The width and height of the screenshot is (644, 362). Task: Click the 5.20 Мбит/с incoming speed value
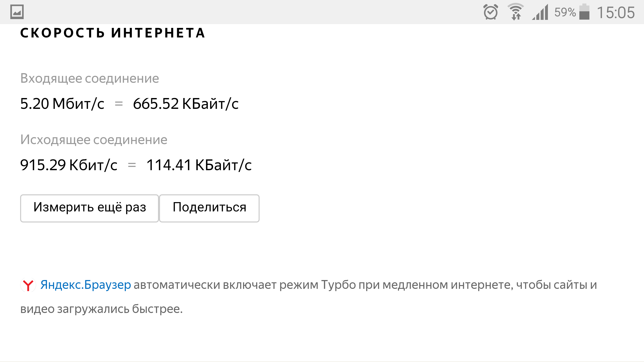pyautogui.click(x=62, y=104)
